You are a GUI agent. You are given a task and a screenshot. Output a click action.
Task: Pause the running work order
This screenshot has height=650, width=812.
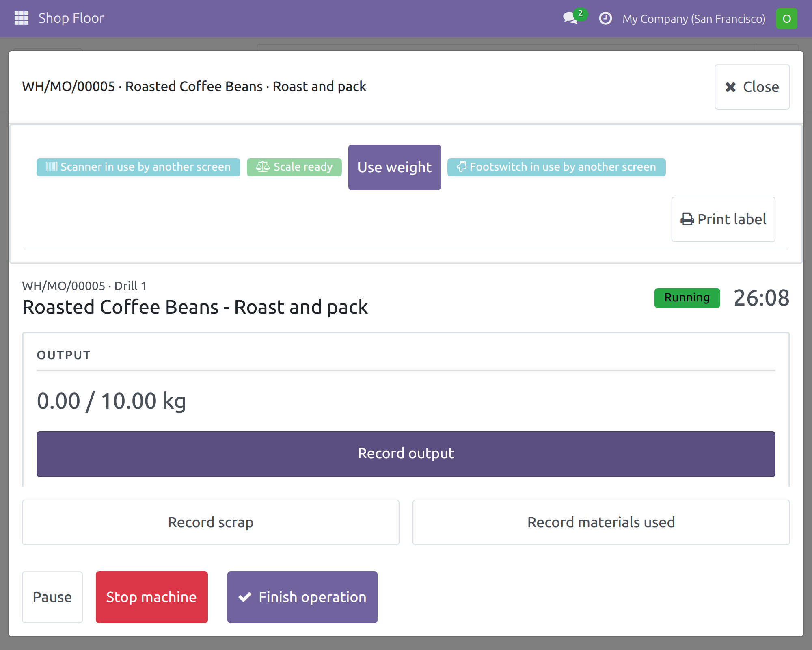pos(52,597)
